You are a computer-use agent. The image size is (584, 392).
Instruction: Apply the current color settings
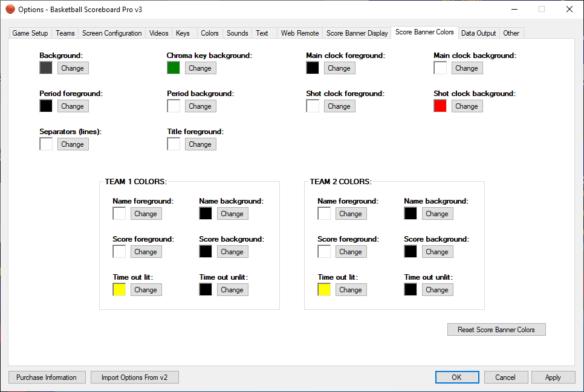(553, 378)
